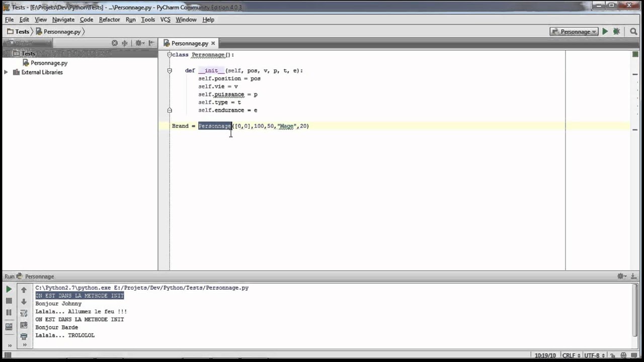Open Search Everywhere magnifier icon
644x362 pixels.
[633, 31]
